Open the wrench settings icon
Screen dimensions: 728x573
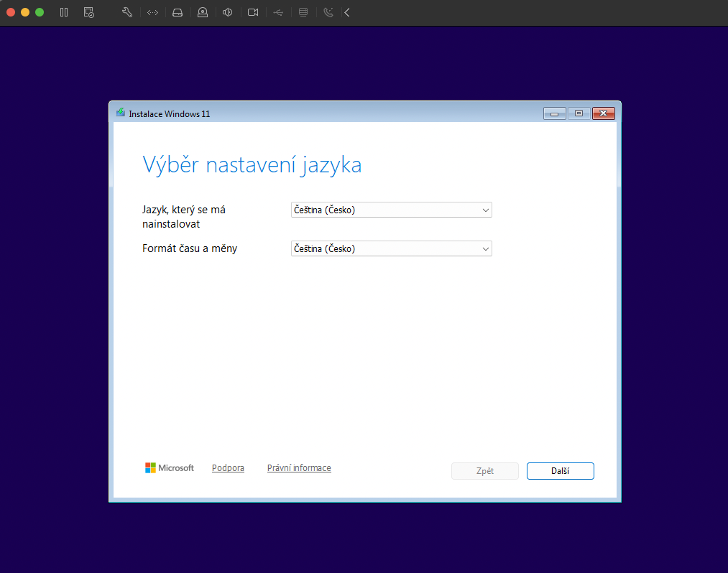click(x=127, y=12)
